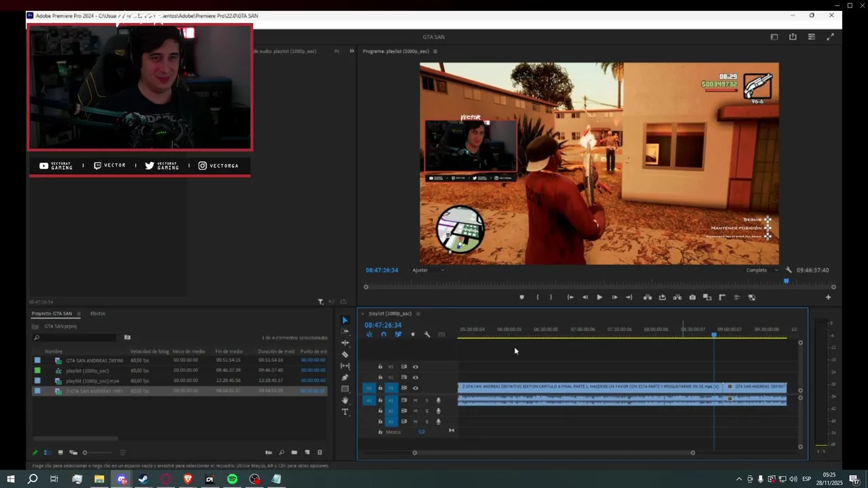Step back one frame
This screenshot has width=868, height=488.
point(585,298)
